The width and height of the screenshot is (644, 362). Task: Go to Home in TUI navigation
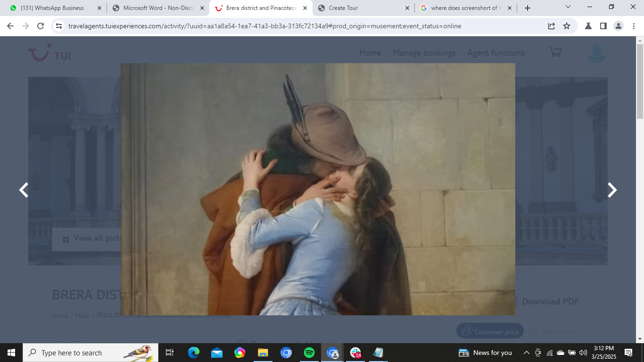coord(370,53)
